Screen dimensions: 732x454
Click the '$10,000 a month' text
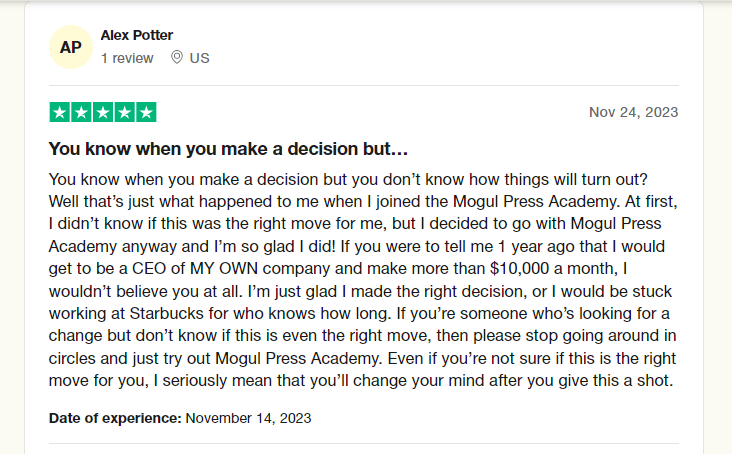555,269
